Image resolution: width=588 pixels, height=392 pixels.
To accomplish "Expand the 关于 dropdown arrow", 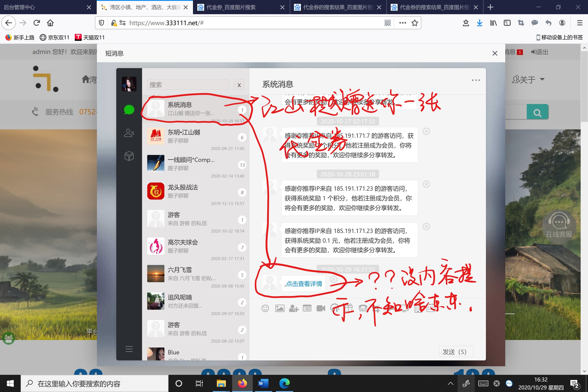I will pyautogui.click(x=542, y=79).
